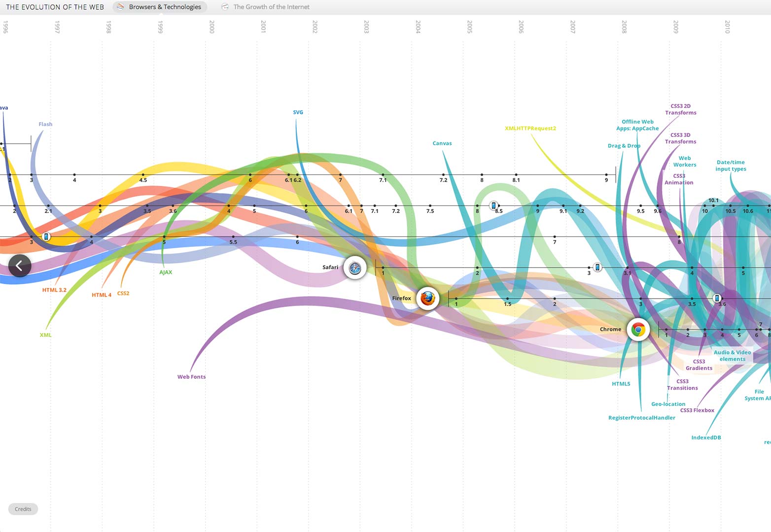Click the Firefox browser icon
Viewport: 771px width, 532px height.
tap(427, 298)
